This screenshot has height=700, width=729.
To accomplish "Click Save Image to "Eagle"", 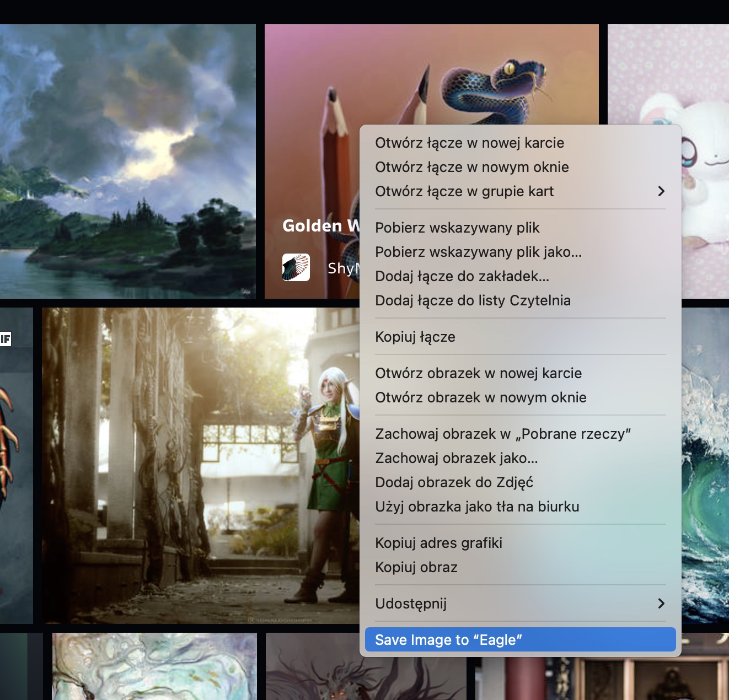I will tap(520, 640).
